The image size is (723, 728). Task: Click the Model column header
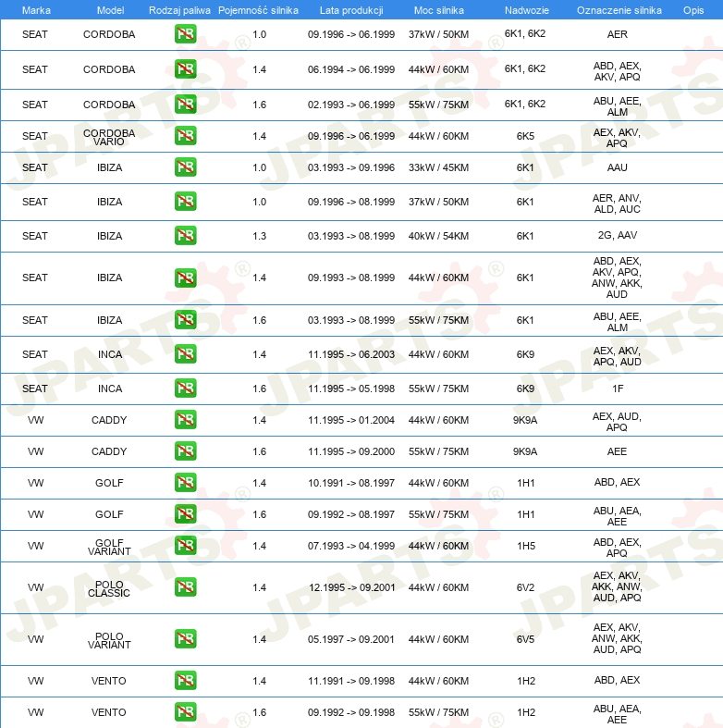110,10
